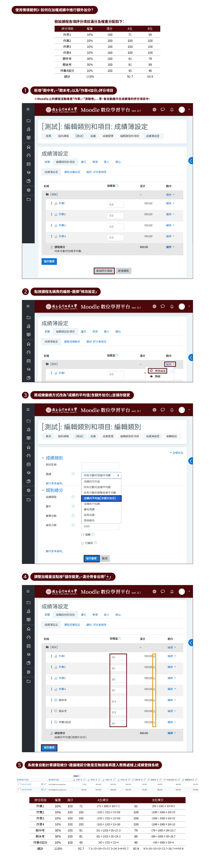Open 編修 dropdown for 課程總分 in step 1
215x868 pixels.
tap(170, 247)
